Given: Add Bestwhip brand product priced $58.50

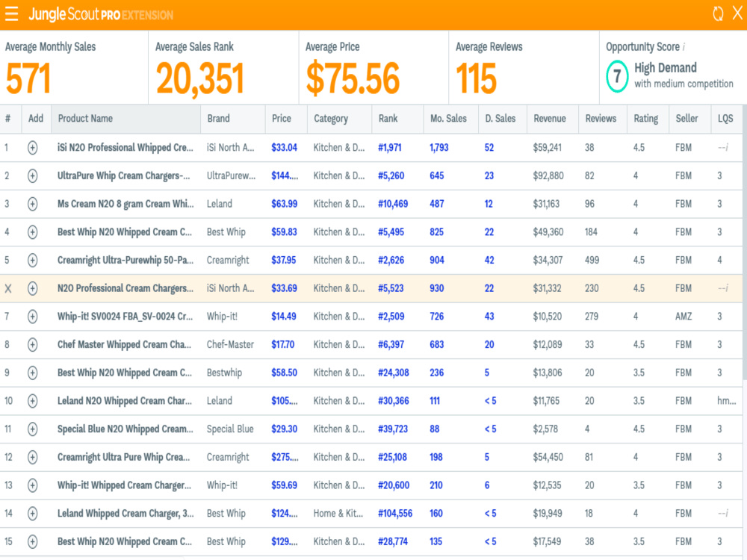Looking at the screenshot, I should coord(32,373).
